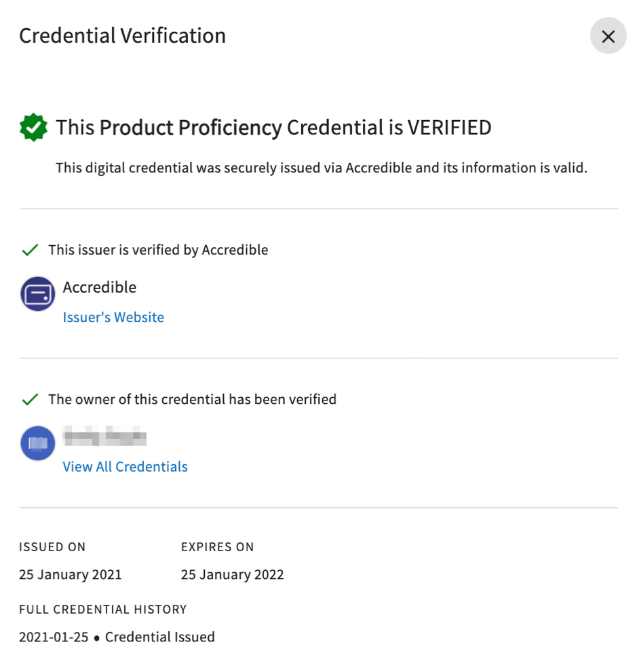Image resolution: width=639 pixels, height=672 pixels.
Task: Click the divider below the issuer section
Action: 319,358
